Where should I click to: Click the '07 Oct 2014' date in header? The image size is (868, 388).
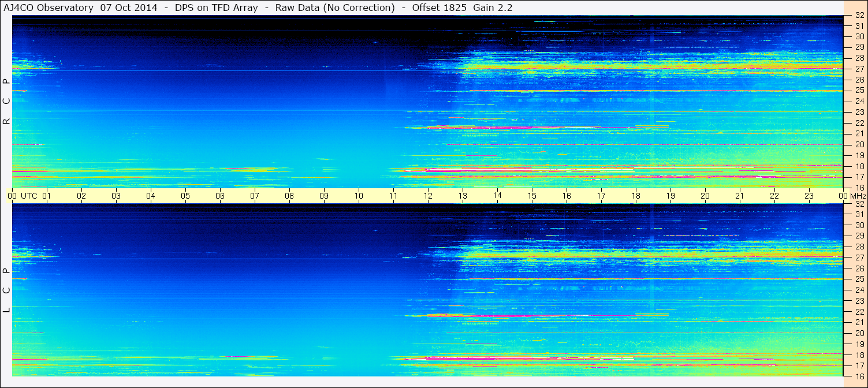pyautogui.click(x=129, y=8)
